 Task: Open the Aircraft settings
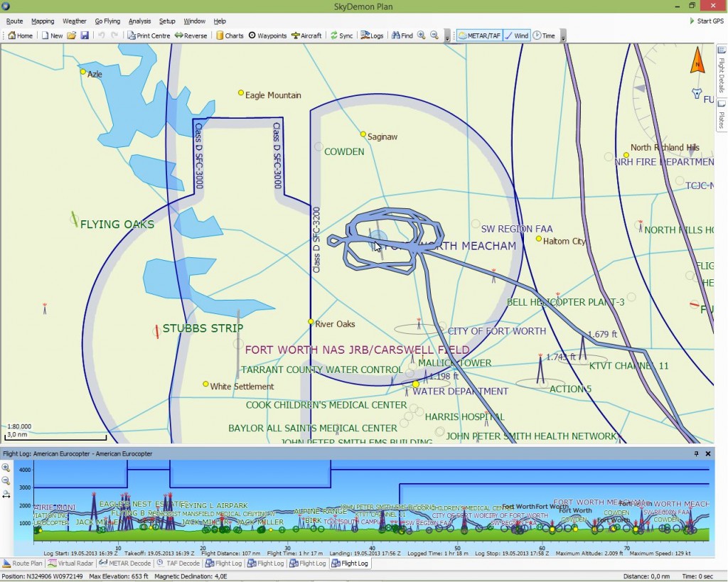(306, 36)
